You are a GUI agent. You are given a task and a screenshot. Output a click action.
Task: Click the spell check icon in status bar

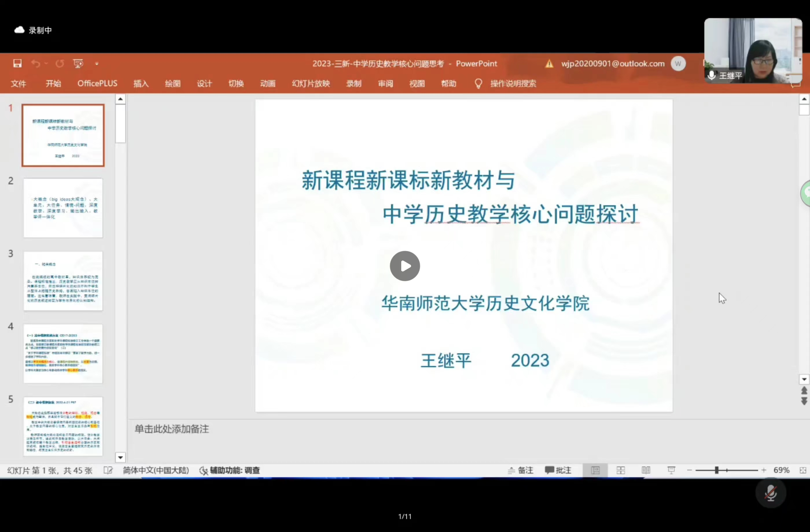(108, 470)
